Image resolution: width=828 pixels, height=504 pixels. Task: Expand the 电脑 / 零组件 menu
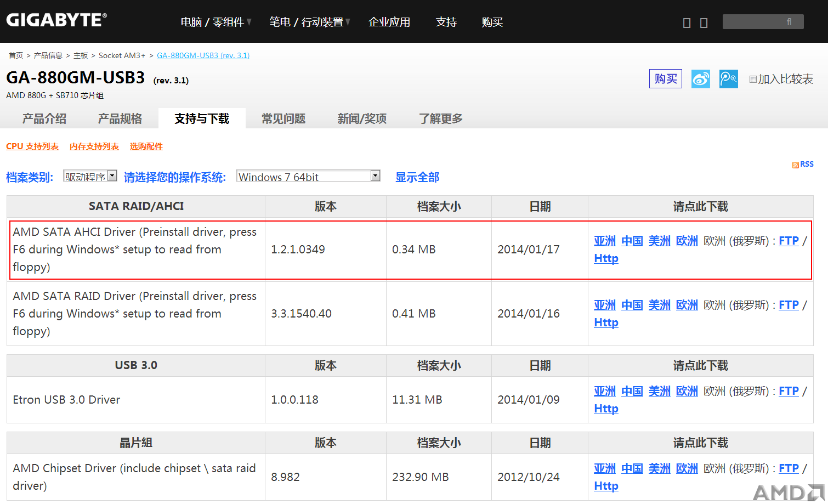tap(216, 22)
